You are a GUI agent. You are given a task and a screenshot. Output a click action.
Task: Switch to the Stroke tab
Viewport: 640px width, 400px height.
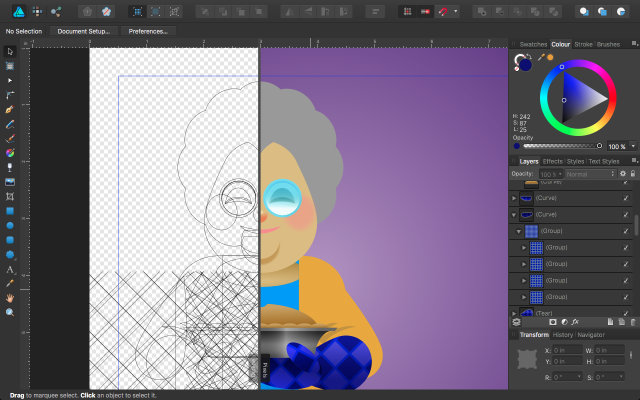(583, 44)
